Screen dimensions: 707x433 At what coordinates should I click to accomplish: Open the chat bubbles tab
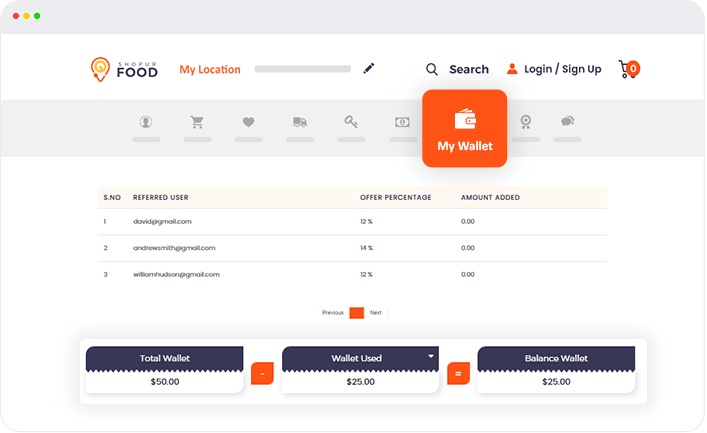(x=568, y=121)
